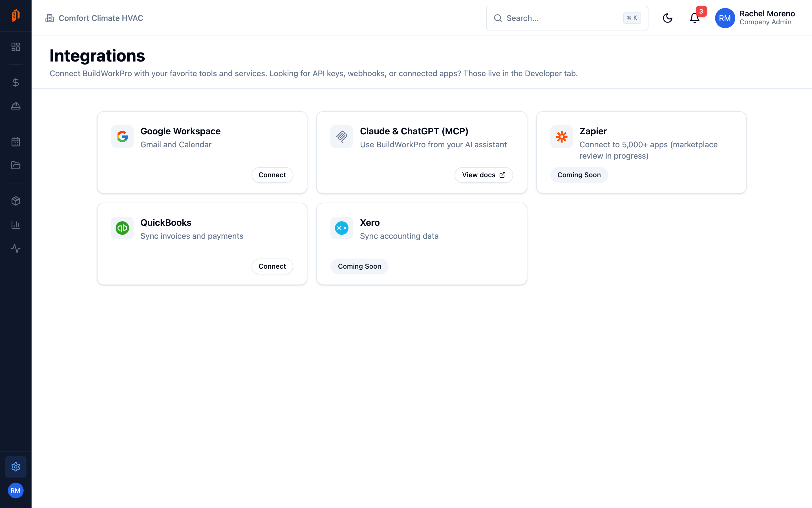Toggle dark mode with the moon icon
The image size is (812, 508).
(667, 18)
